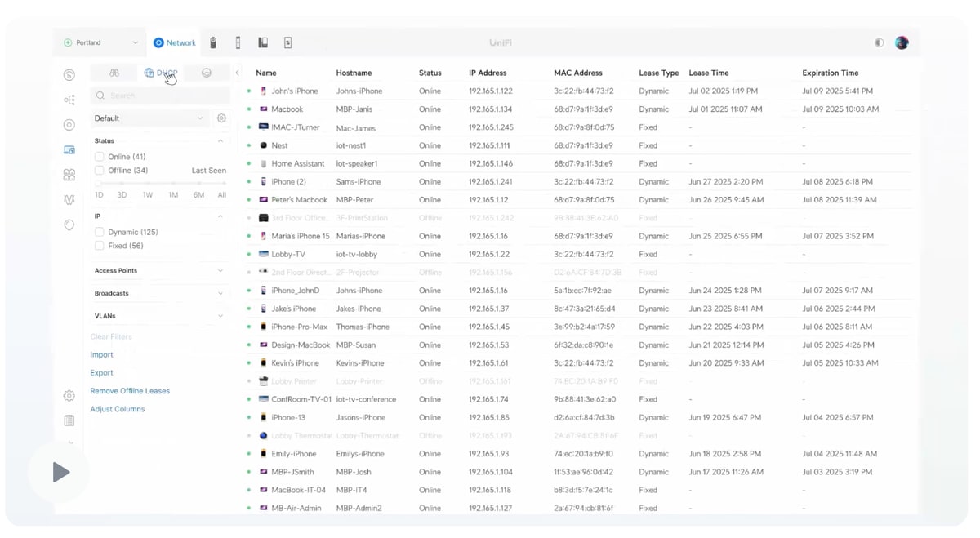Click the play button overlay
This screenshot has width=980, height=538.
(x=60, y=472)
